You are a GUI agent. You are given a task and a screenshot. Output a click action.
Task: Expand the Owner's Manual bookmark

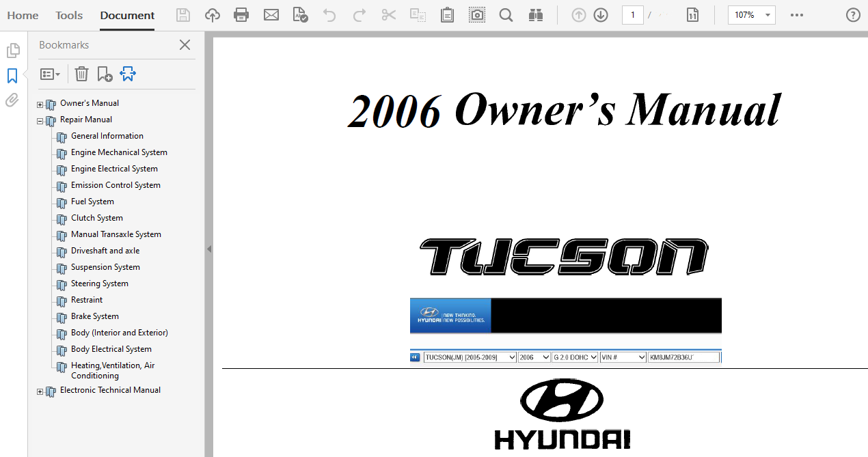40,105
